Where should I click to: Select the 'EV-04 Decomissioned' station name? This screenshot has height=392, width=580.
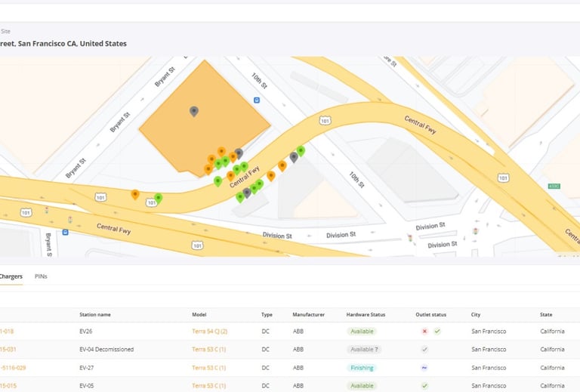(x=106, y=349)
